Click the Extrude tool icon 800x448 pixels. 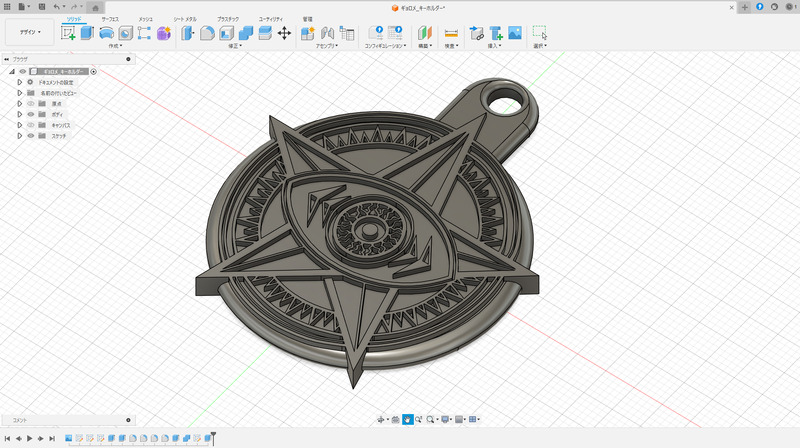coord(87,33)
